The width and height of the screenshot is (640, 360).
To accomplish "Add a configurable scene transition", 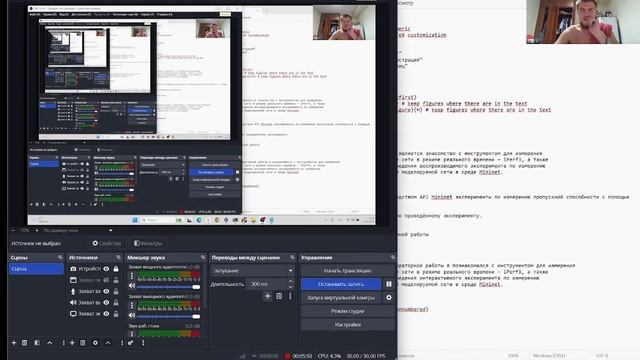I will point(268,296).
